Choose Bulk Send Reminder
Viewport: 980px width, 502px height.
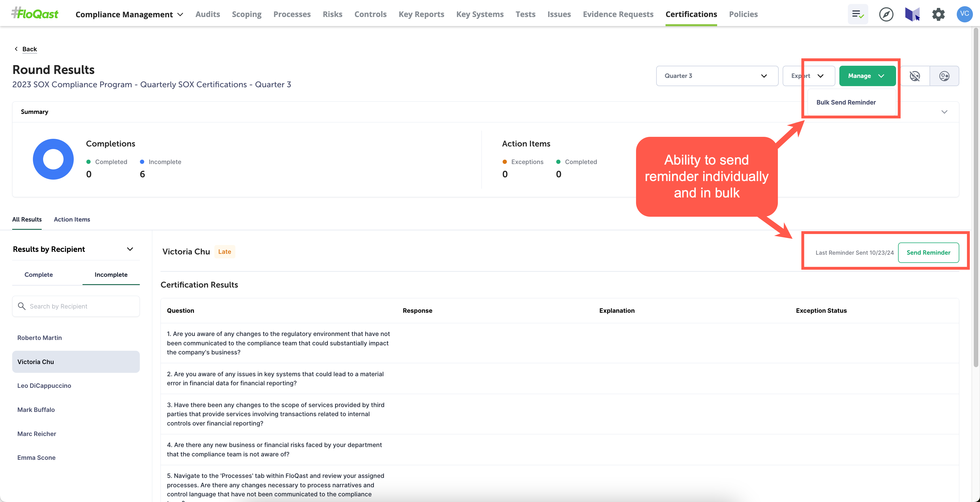pos(846,102)
